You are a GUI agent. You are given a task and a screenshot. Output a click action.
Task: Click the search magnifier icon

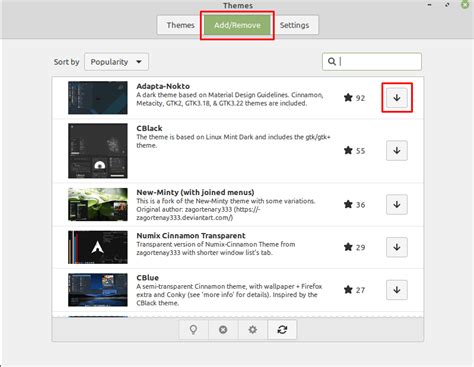332,62
